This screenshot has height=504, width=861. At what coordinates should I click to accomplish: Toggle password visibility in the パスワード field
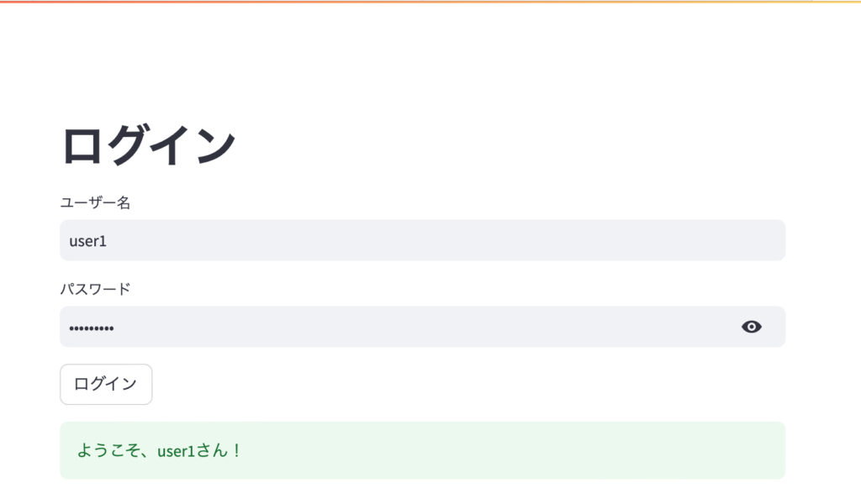pyautogui.click(x=752, y=327)
